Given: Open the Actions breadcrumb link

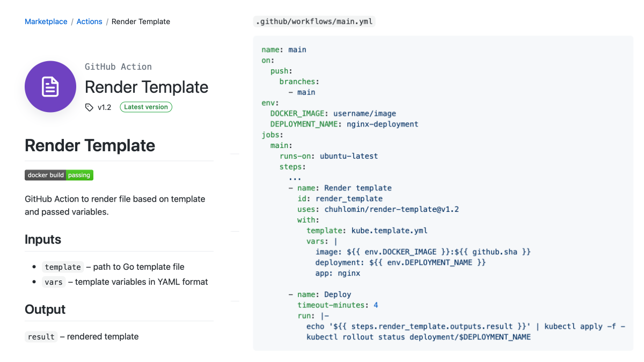Looking at the screenshot, I should point(89,21).
